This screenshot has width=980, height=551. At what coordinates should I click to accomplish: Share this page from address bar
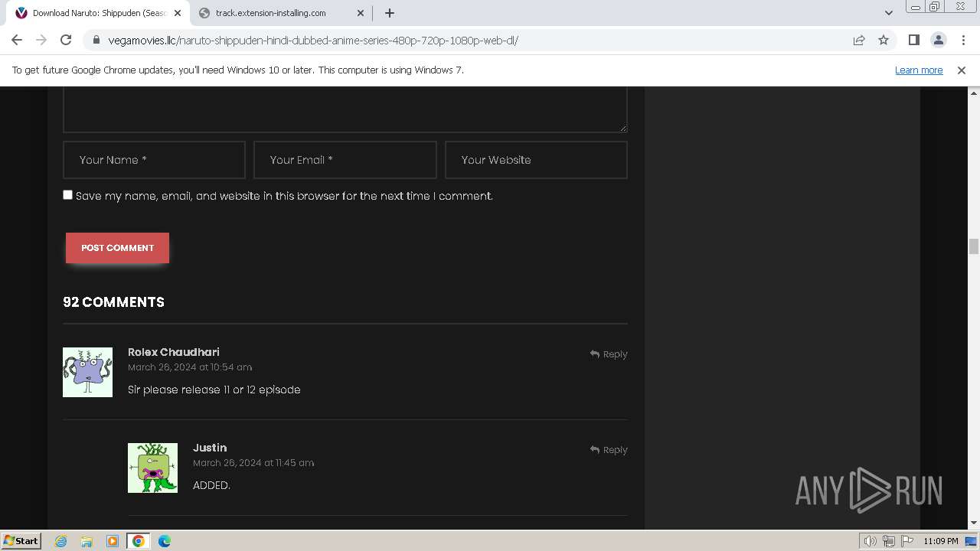(x=859, y=40)
